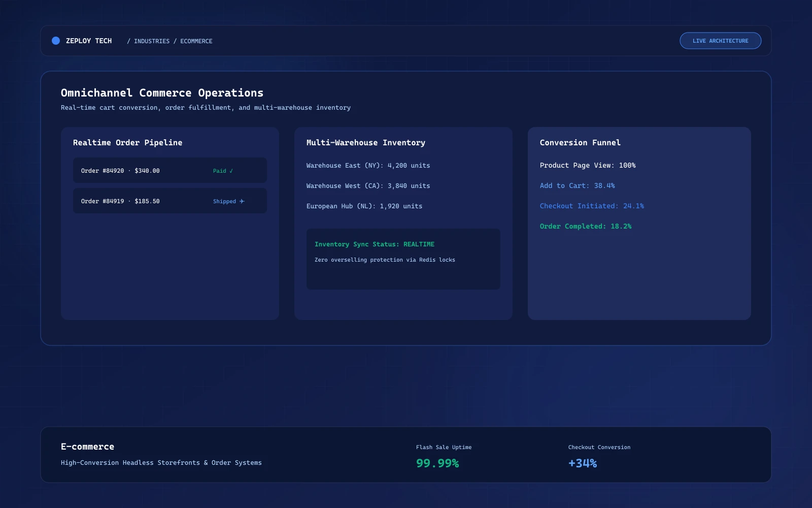
Task: Click the 99.99% uptime value
Action: pyautogui.click(x=437, y=463)
